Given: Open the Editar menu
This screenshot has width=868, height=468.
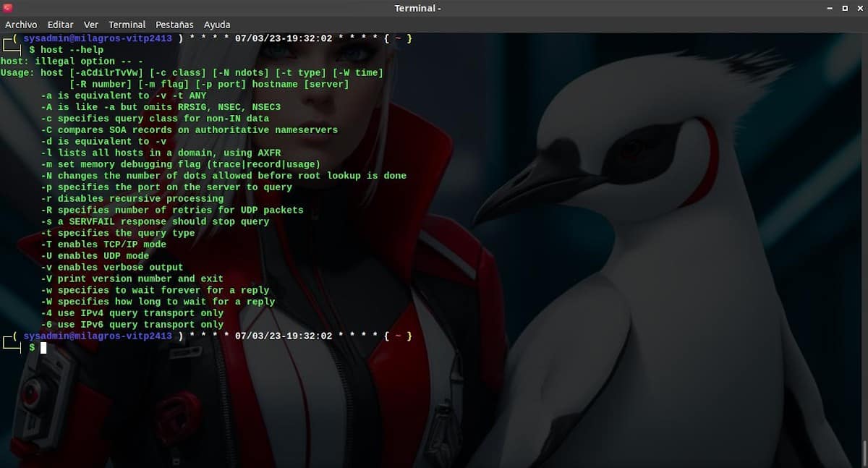Looking at the screenshot, I should (61, 25).
